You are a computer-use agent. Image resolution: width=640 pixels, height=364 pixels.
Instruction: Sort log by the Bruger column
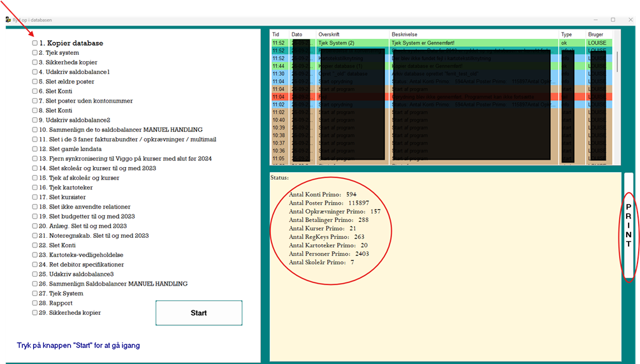[599, 34]
